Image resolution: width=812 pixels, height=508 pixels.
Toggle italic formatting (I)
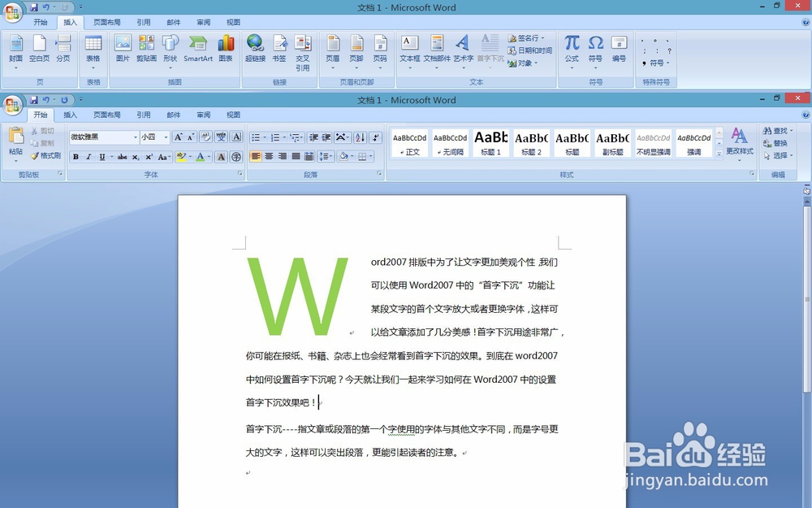[x=89, y=157]
